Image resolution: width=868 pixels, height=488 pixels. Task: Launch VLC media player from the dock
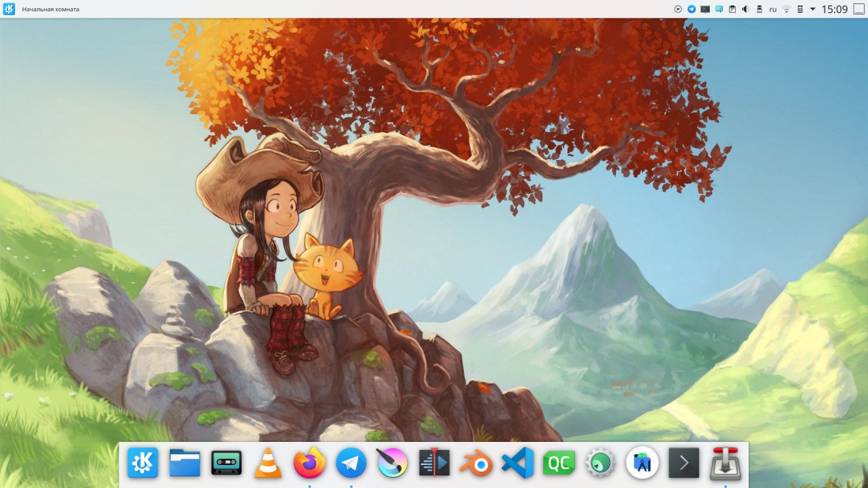point(268,464)
